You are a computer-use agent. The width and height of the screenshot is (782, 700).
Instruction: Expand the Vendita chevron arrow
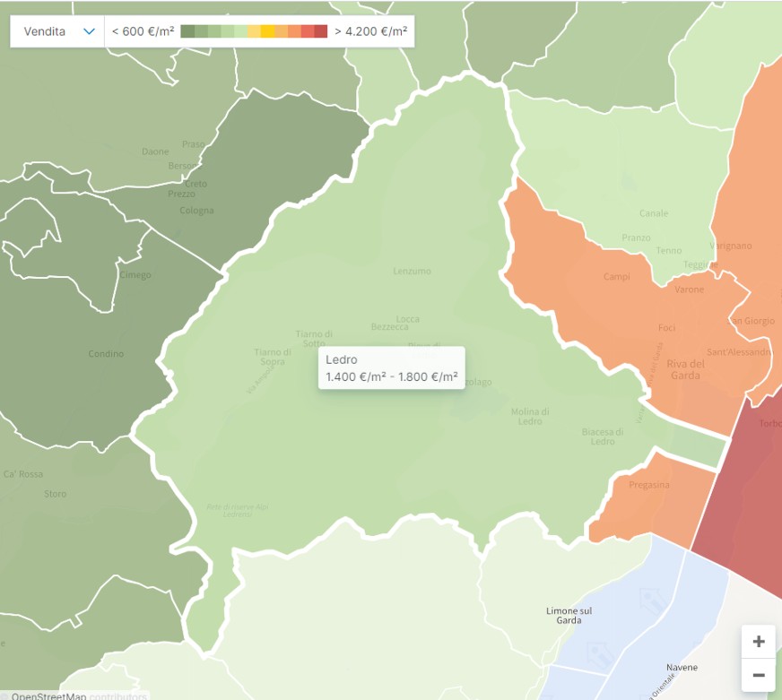pyautogui.click(x=89, y=31)
